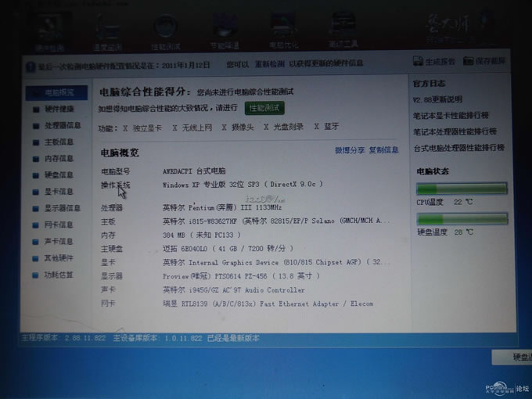Open the 电脑优化 optimization section
Screen dimensions: 532x399
click(284, 31)
